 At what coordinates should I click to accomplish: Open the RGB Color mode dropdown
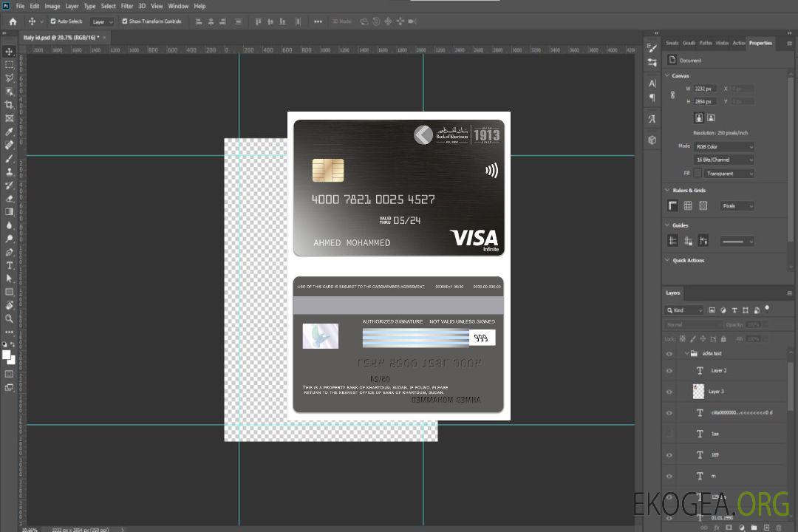[x=723, y=146]
